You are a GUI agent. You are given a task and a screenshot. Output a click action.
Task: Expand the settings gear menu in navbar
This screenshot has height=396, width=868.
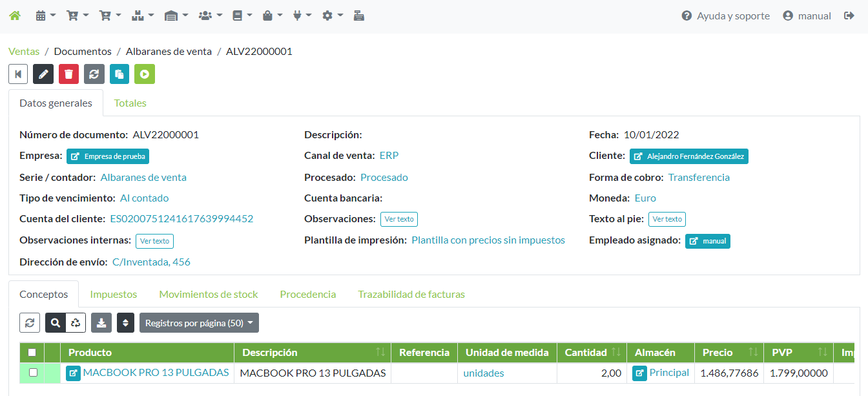332,16
